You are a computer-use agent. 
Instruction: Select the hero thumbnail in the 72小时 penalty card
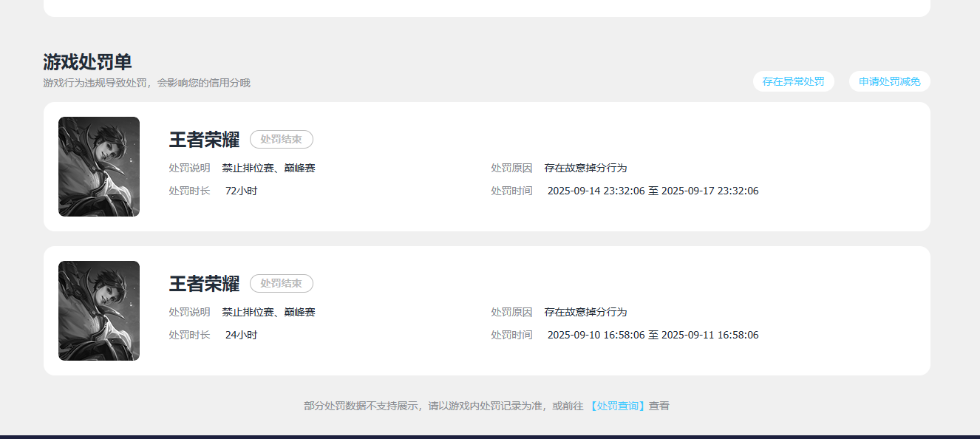click(99, 167)
